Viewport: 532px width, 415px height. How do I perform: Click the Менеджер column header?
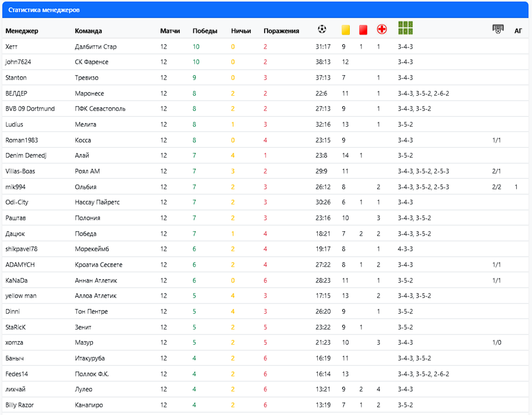(22, 31)
